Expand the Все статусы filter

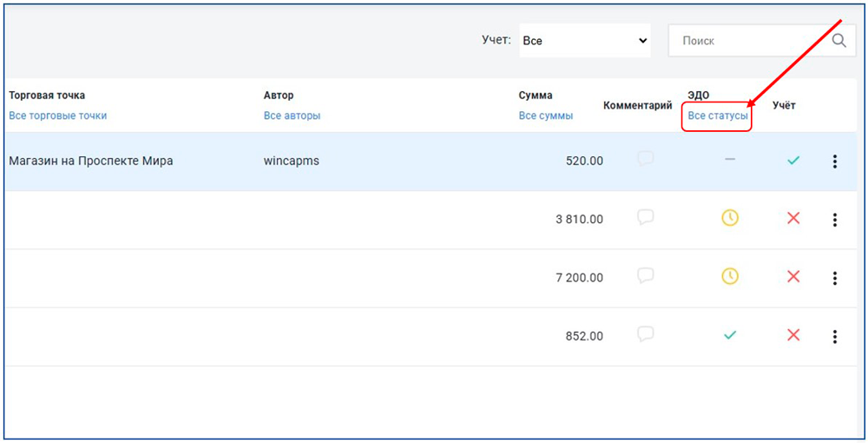click(717, 116)
